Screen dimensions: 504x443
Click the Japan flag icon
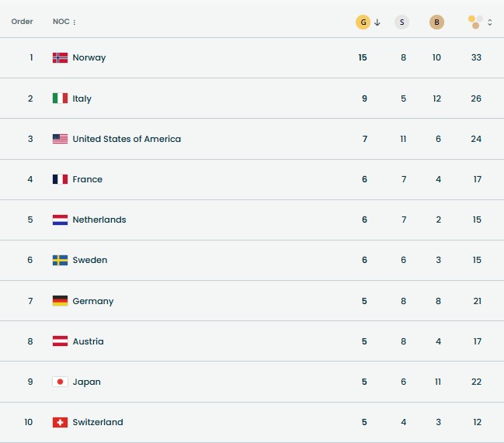(x=60, y=382)
